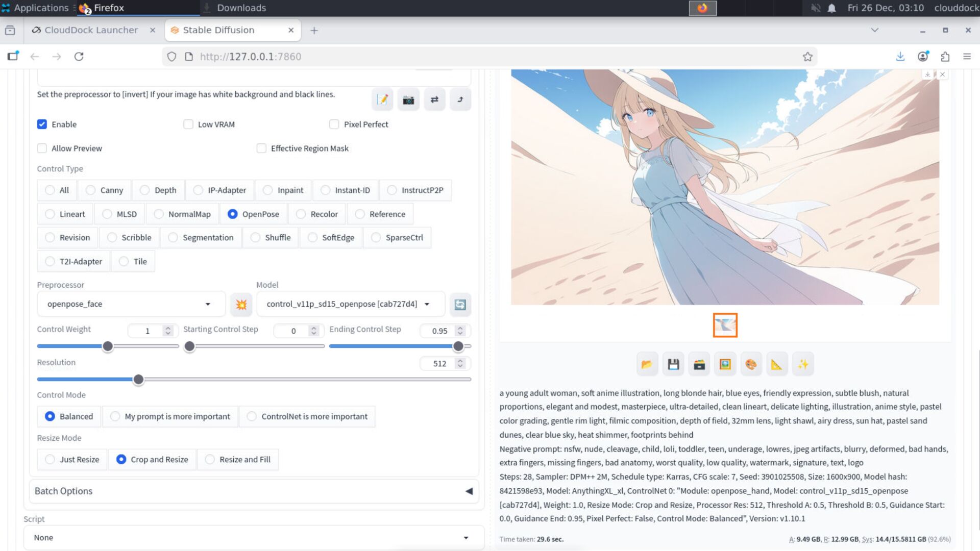Save the generated image with floppy icon
Screen dimensions: 980x551
[673, 364]
